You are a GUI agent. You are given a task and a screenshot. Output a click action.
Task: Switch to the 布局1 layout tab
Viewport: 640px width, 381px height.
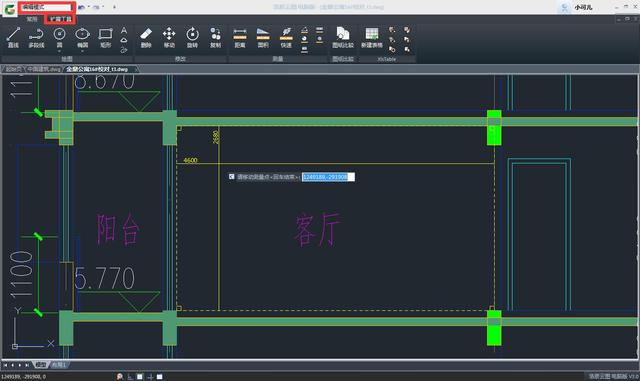[58, 365]
